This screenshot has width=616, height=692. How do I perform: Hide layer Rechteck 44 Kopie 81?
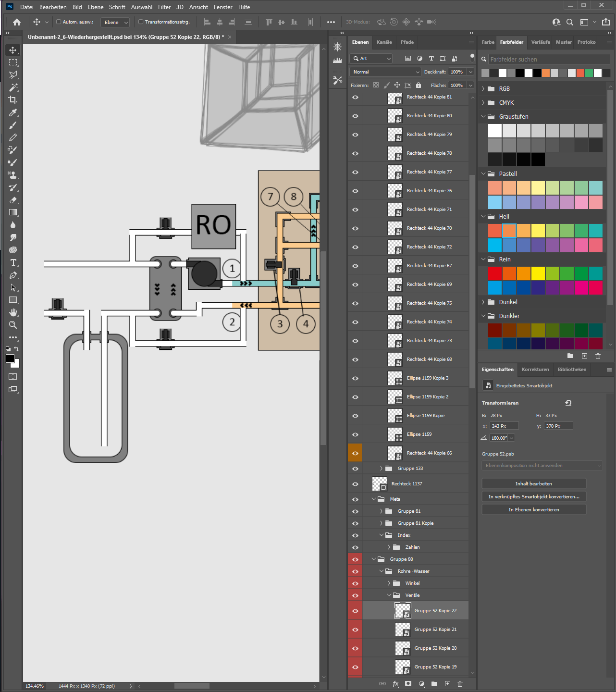coord(355,97)
